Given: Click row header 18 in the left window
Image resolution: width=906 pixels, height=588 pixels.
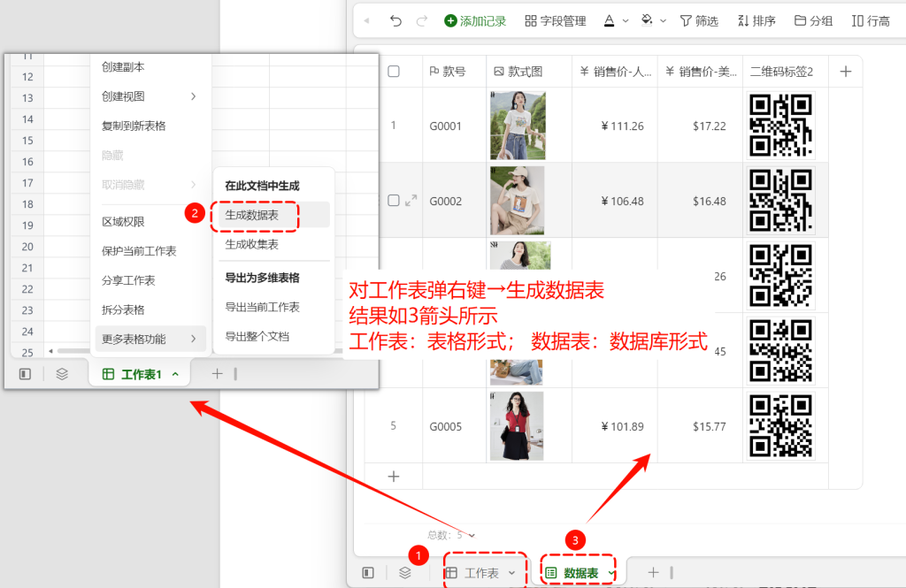Looking at the screenshot, I should click(x=27, y=204).
